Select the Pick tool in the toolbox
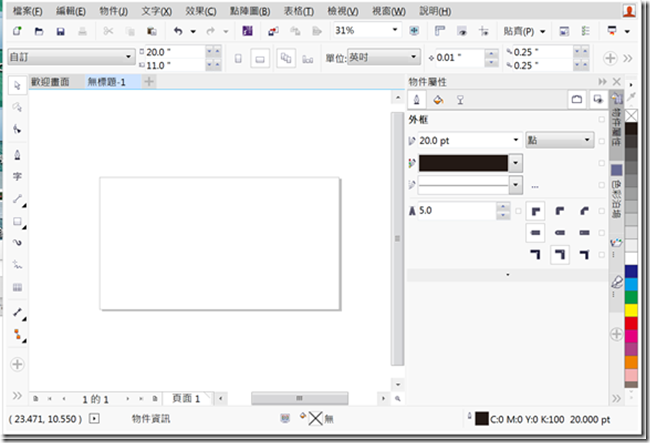Viewport: 650px width, 443px height. pos(17,86)
